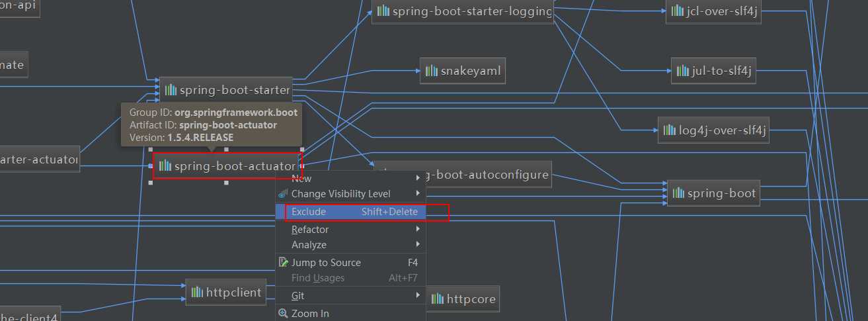Expand arrow next to Change Visibility Level
The width and height of the screenshot is (868, 321).
coord(418,194)
